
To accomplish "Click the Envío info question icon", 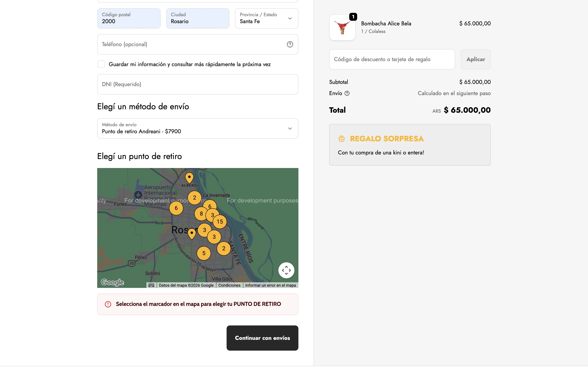I will click(x=347, y=93).
